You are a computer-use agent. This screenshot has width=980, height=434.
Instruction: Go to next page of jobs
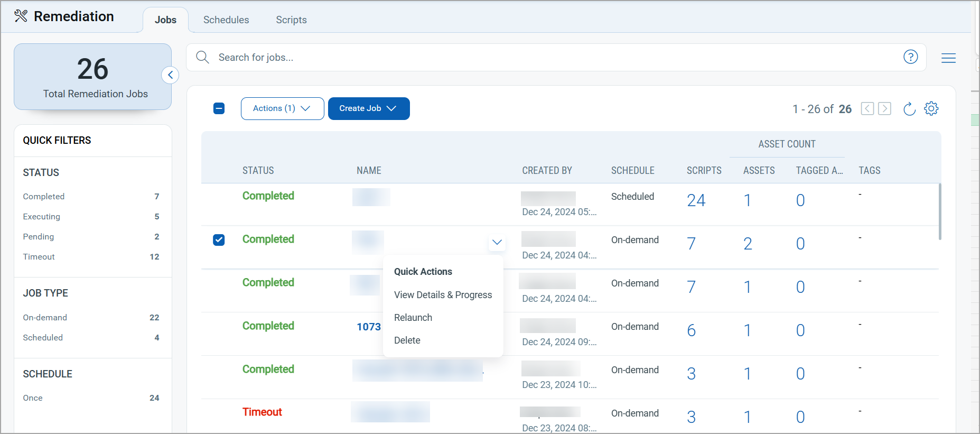coord(885,109)
